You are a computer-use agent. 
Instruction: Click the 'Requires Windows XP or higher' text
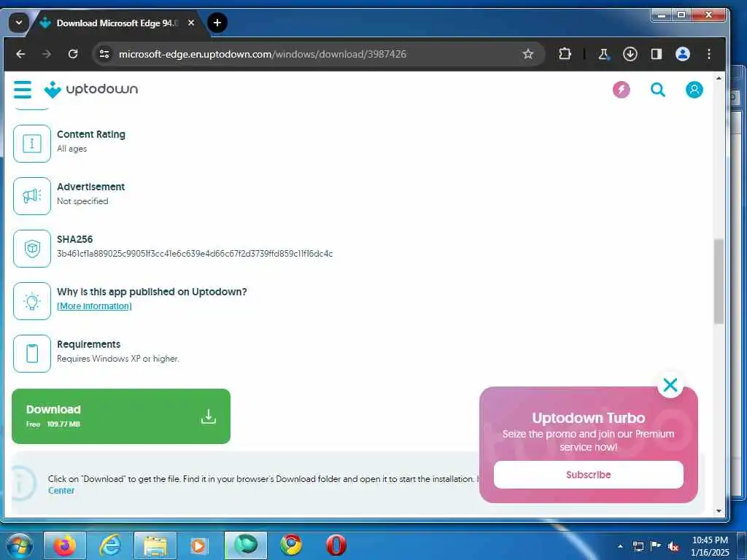(x=117, y=359)
